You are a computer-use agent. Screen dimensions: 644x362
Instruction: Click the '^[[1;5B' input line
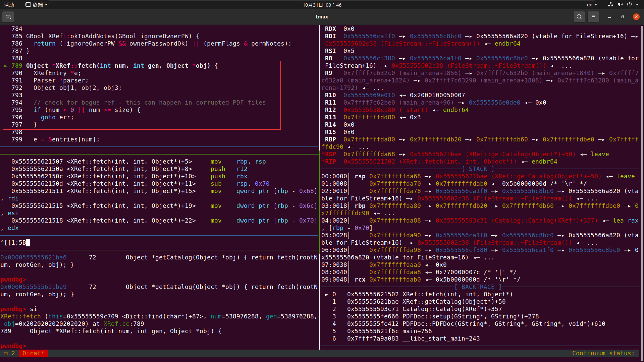click(x=15, y=243)
